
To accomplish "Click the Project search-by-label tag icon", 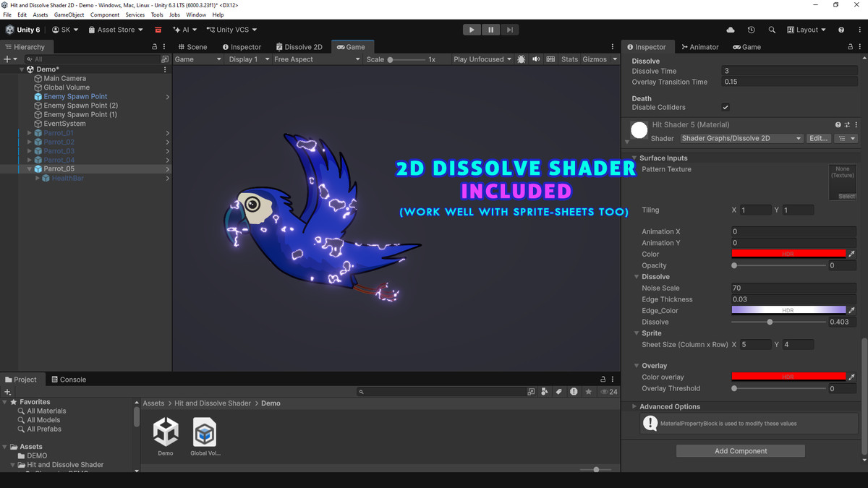I will coord(558,392).
